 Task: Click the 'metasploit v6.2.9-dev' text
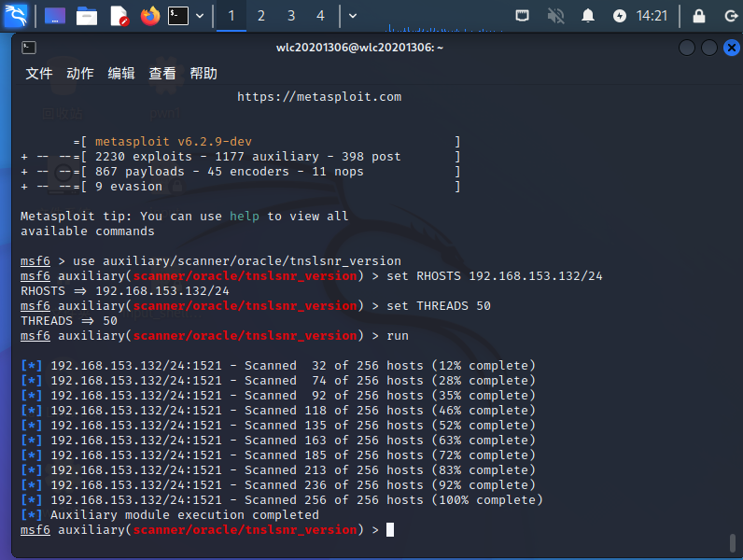[174, 141]
